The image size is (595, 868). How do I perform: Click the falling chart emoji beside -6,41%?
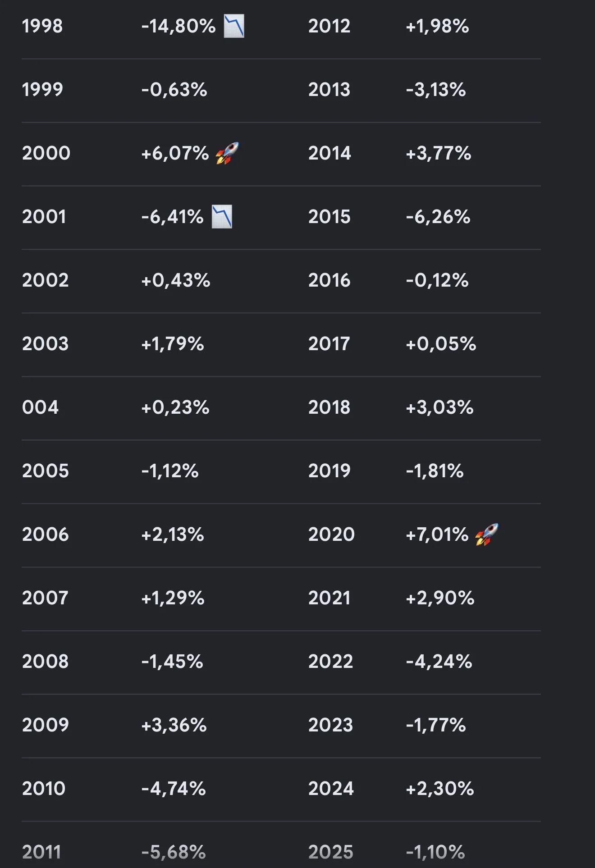click(222, 217)
